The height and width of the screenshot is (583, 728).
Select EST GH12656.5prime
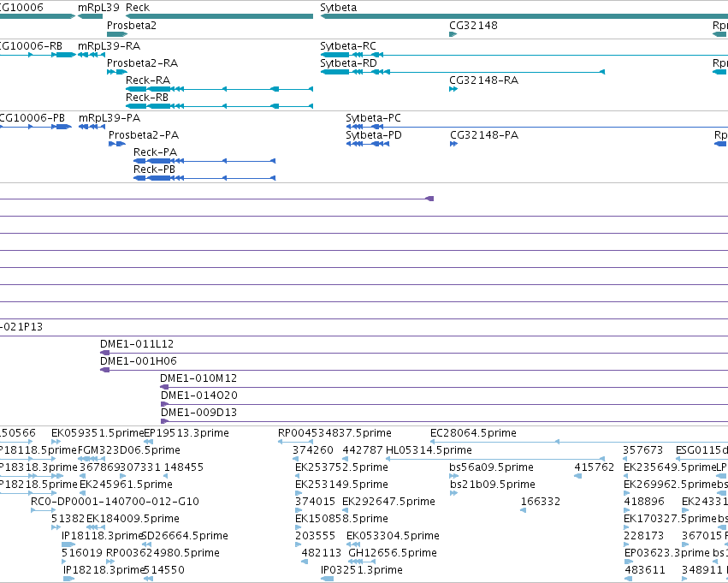393,553
